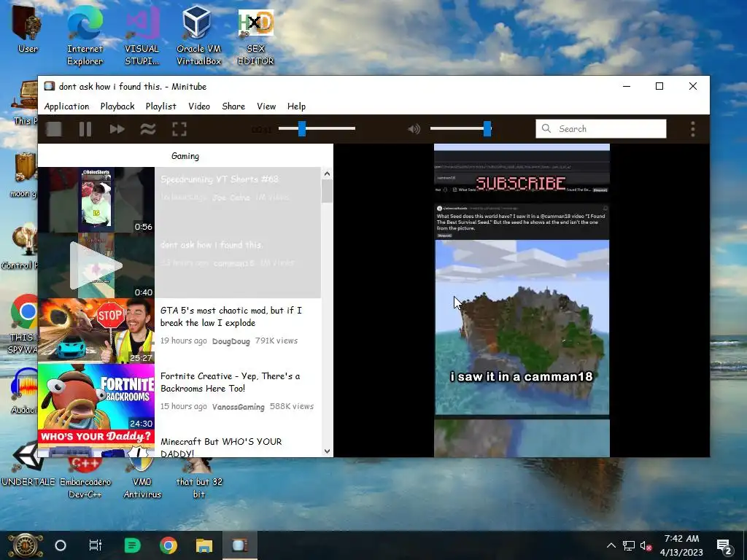Skip to the next video

tap(117, 129)
